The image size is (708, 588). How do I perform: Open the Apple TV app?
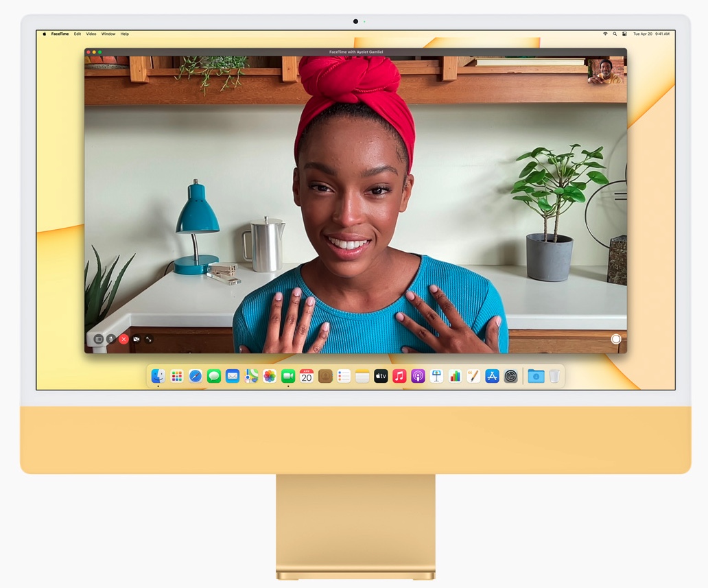point(381,376)
